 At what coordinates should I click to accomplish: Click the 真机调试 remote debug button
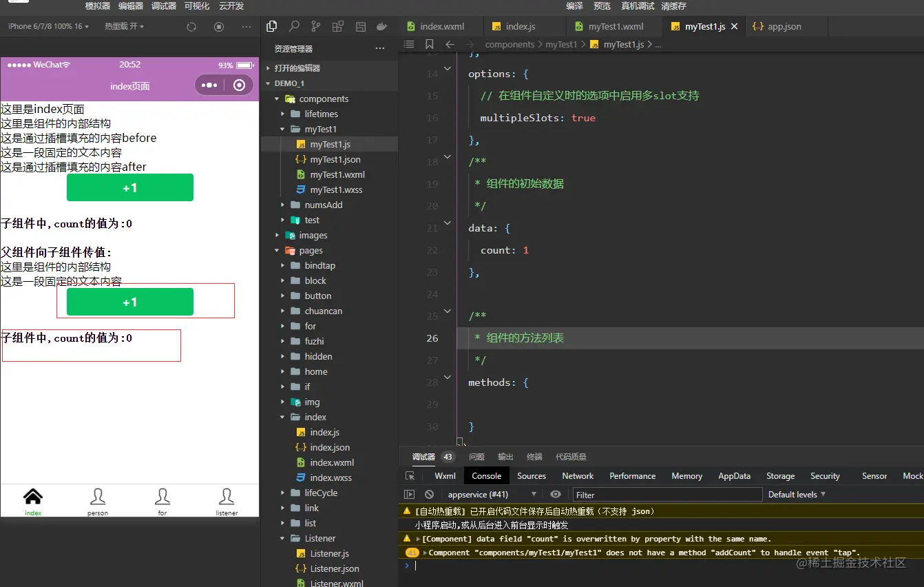[638, 6]
